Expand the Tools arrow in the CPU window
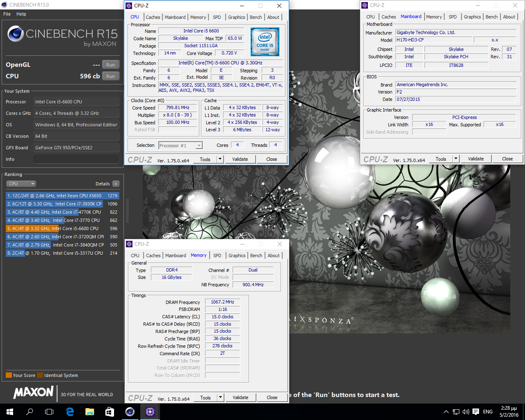This screenshot has height=420, width=525. (x=220, y=160)
